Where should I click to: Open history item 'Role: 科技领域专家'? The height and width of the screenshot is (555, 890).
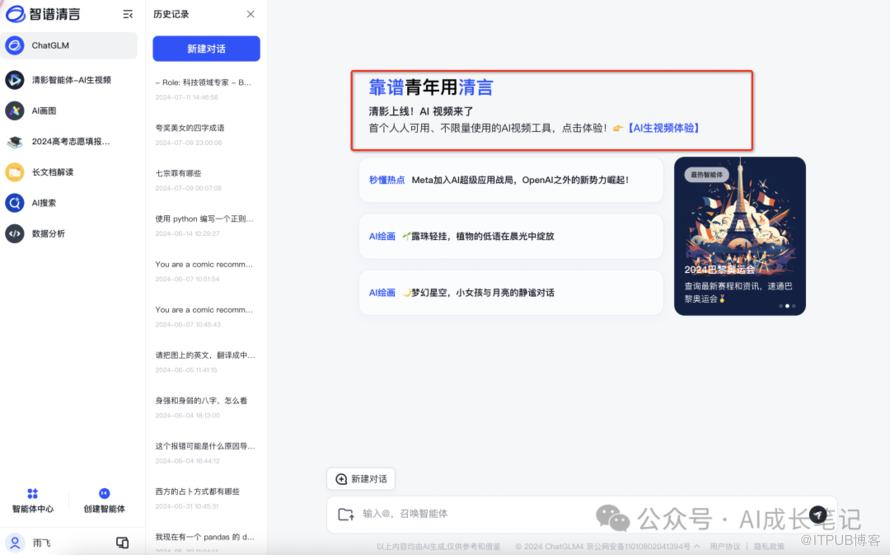[x=203, y=82]
